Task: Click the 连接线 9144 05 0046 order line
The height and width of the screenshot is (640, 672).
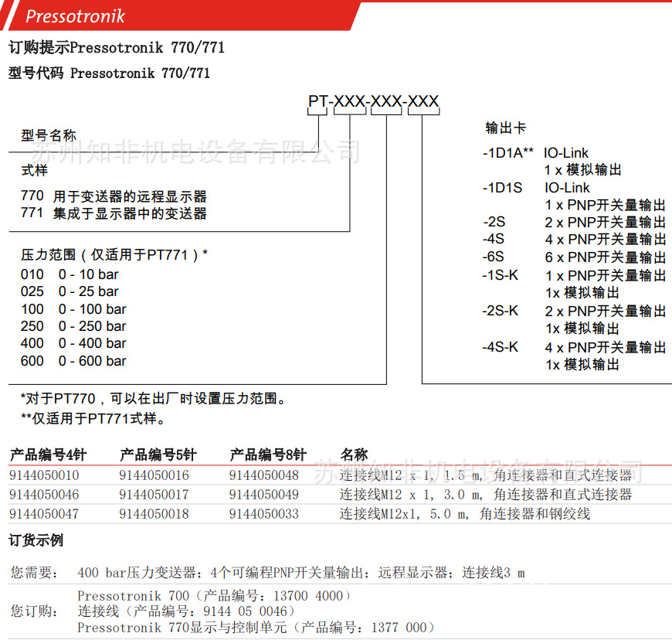Action: tap(186, 611)
